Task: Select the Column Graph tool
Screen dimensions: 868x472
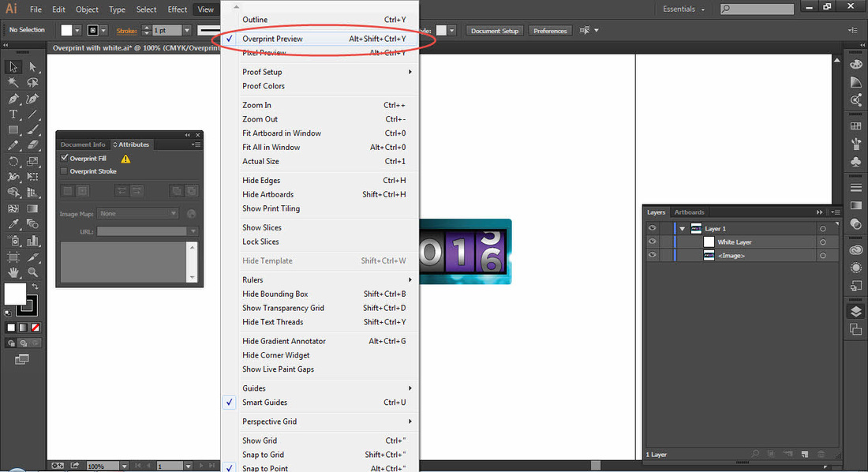Action: pyautogui.click(x=32, y=241)
